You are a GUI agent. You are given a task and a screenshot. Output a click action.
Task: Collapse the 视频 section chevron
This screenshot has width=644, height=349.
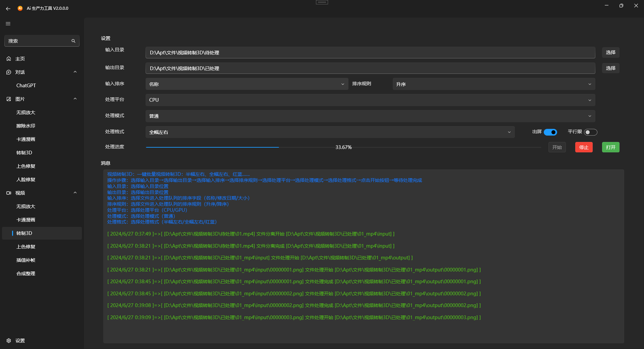[75, 193]
